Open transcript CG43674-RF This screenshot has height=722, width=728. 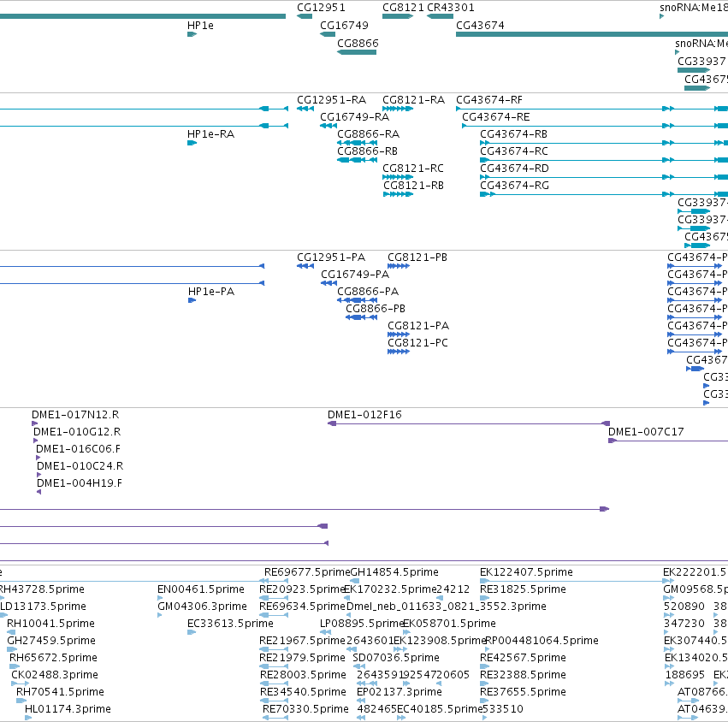(x=488, y=100)
